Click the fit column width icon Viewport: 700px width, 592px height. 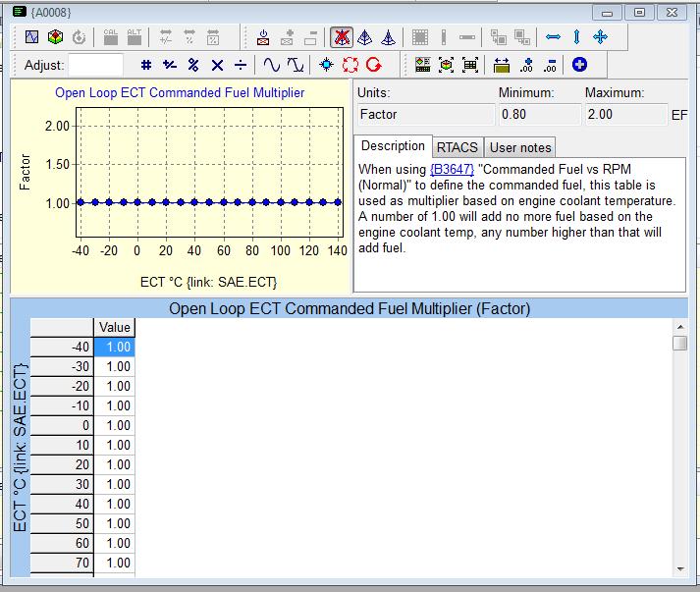[502, 65]
